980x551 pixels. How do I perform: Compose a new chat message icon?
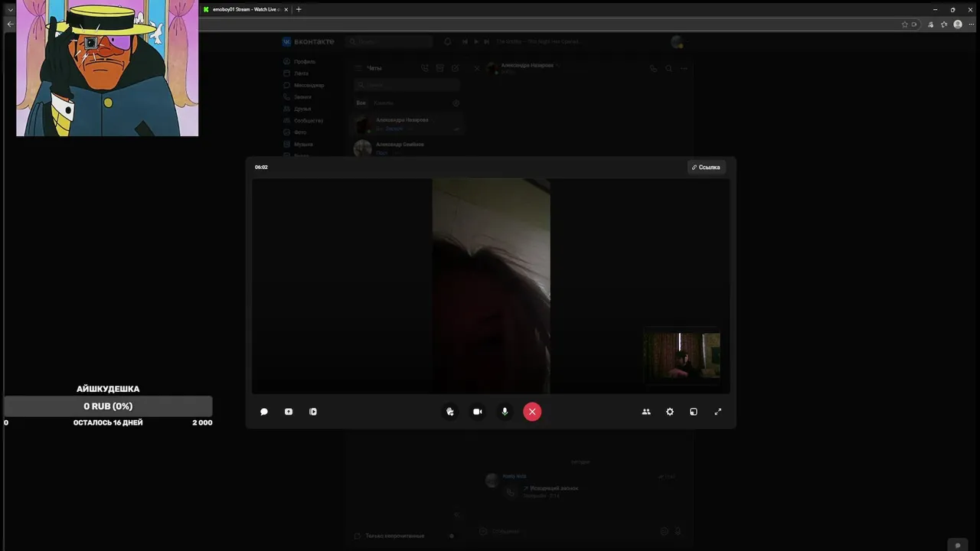click(455, 68)
